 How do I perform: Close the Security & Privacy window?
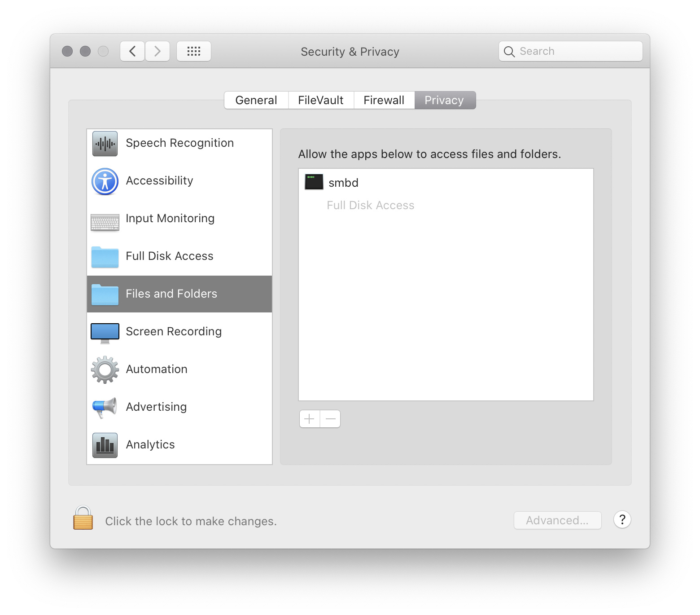pos(67,51)
